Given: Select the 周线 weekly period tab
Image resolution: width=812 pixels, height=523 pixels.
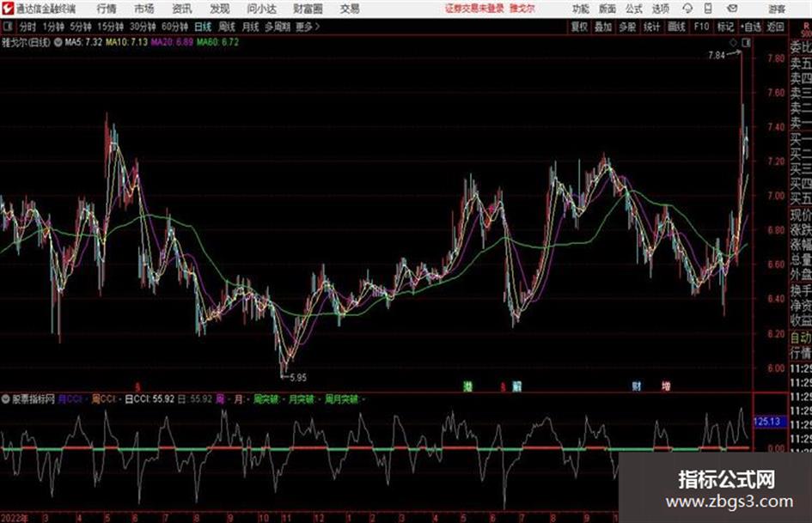Looking at the screenshot, I should [227, 27].
